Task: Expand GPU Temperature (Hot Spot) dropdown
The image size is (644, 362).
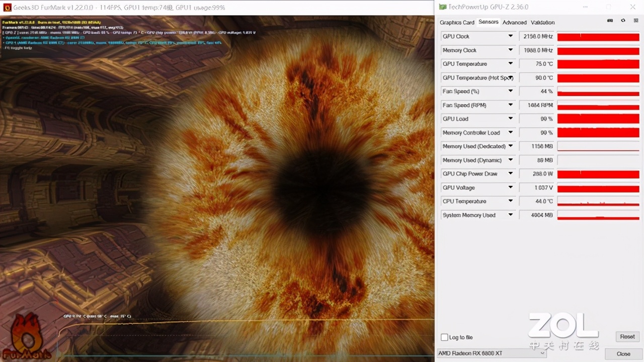Action: click(510, 77)
